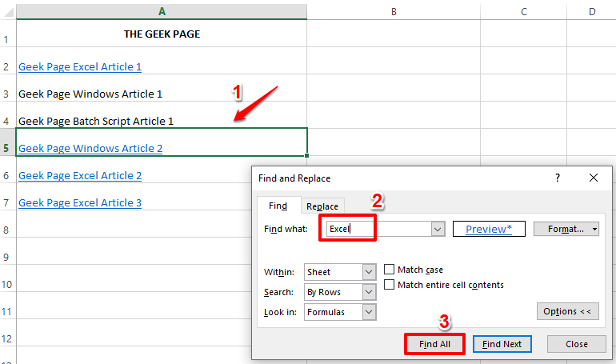Switch to the Replace tab
Viewport: 616px width, 364px height.
tap(322, 206)
